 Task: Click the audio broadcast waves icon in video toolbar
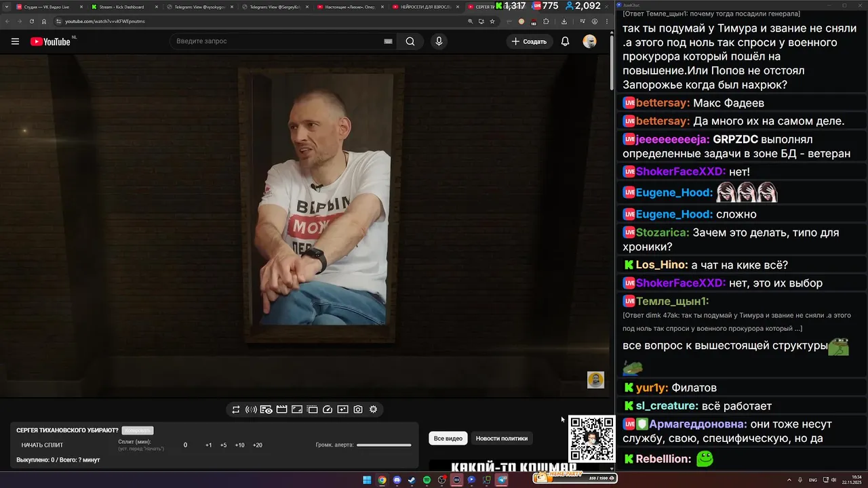click(251, 409)
